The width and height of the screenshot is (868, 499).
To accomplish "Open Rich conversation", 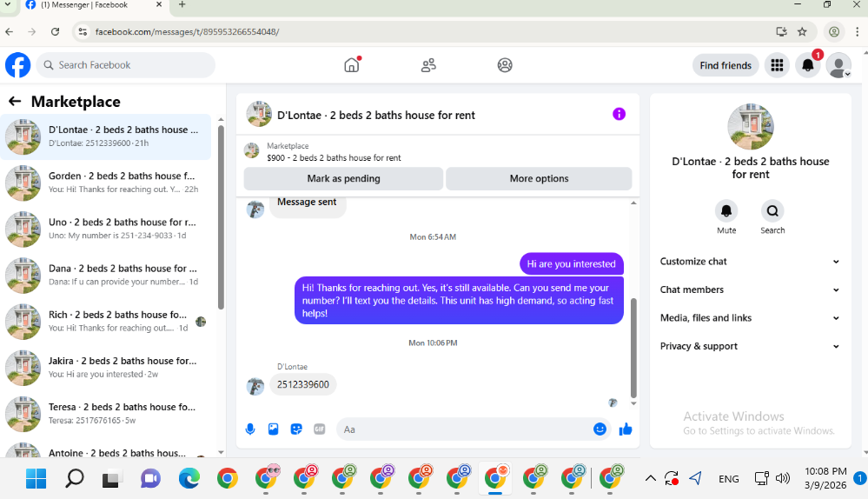I will click(x=106, y=322).
